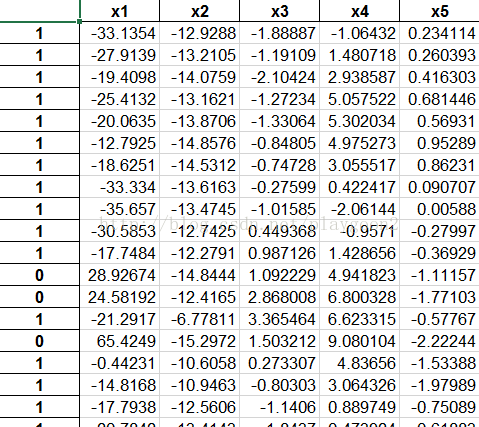The image size is (479, 427).
Task: Click the label 1 beside -33.1354
Action: coord(39,33)
